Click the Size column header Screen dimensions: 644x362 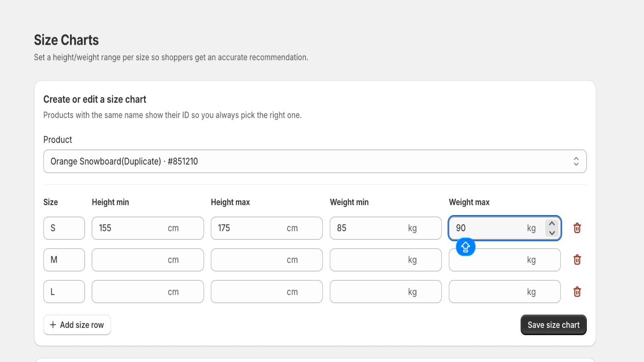pyautogui.click(x=51, y=202)
